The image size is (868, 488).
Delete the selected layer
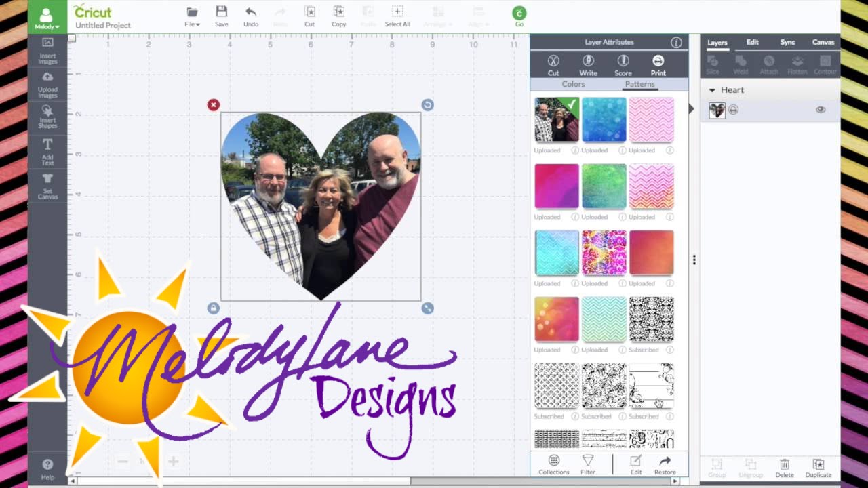[785, 468]
